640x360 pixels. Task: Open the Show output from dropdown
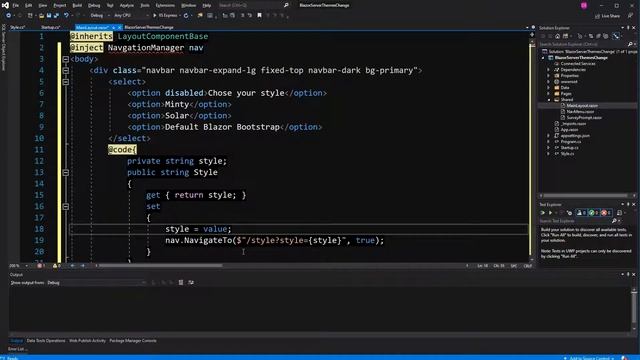pos(96,282)
